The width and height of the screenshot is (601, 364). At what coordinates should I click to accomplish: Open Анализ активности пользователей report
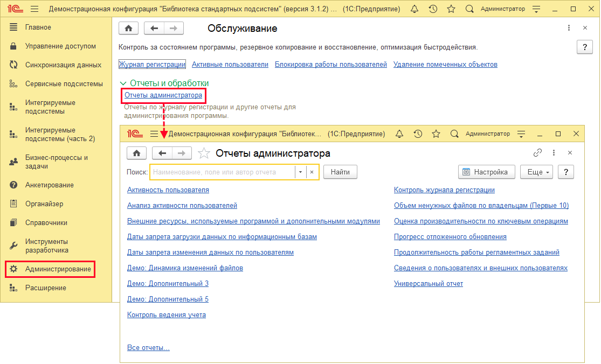[x=182, y=206]
